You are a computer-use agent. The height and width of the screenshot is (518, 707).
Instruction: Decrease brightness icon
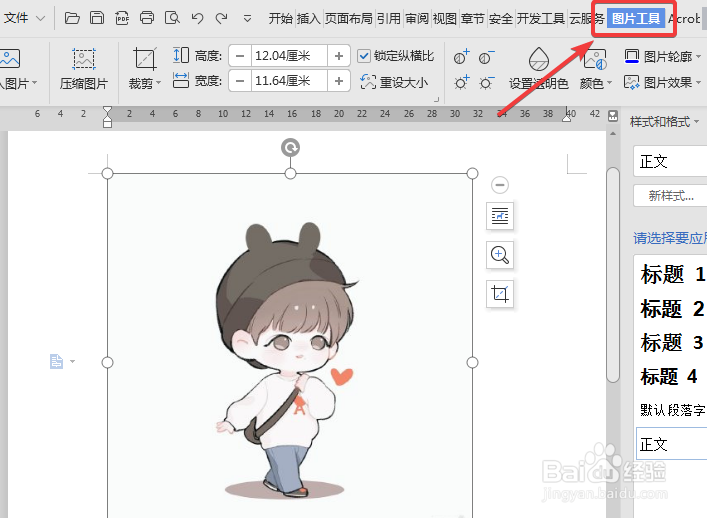486,83
